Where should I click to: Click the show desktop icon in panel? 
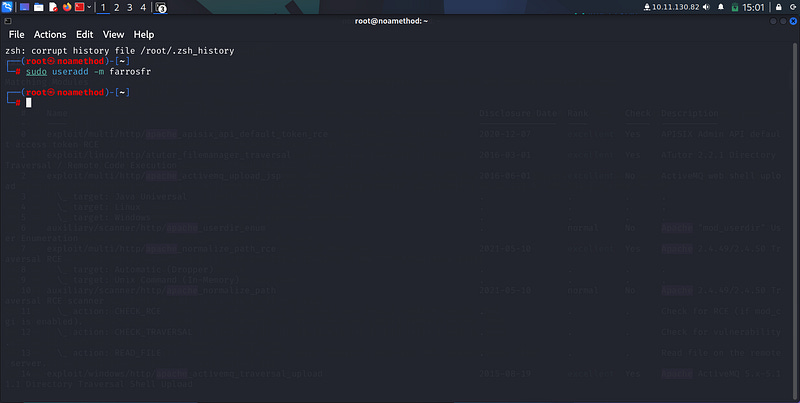tap(24, 7)
